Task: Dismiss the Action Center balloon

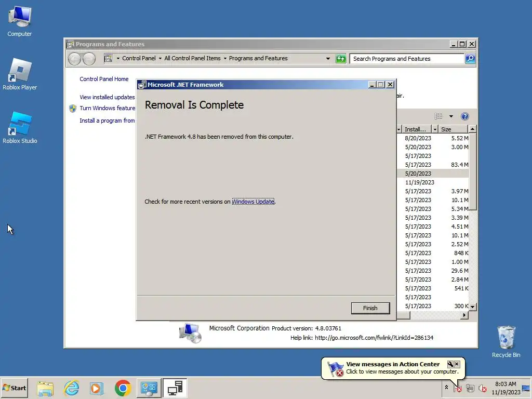Action: [457, 364]
